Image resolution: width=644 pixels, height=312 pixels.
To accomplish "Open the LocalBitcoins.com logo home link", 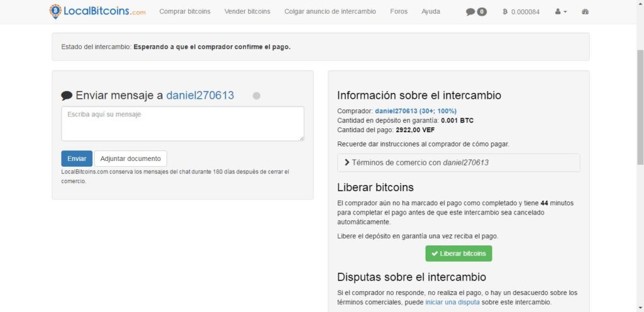I will pyautogui.click(x=97, y=11).
